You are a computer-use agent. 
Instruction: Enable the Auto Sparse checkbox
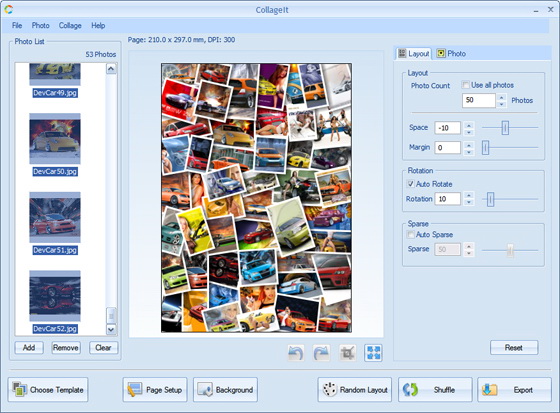pyautogui.click(x=410, y=234)
